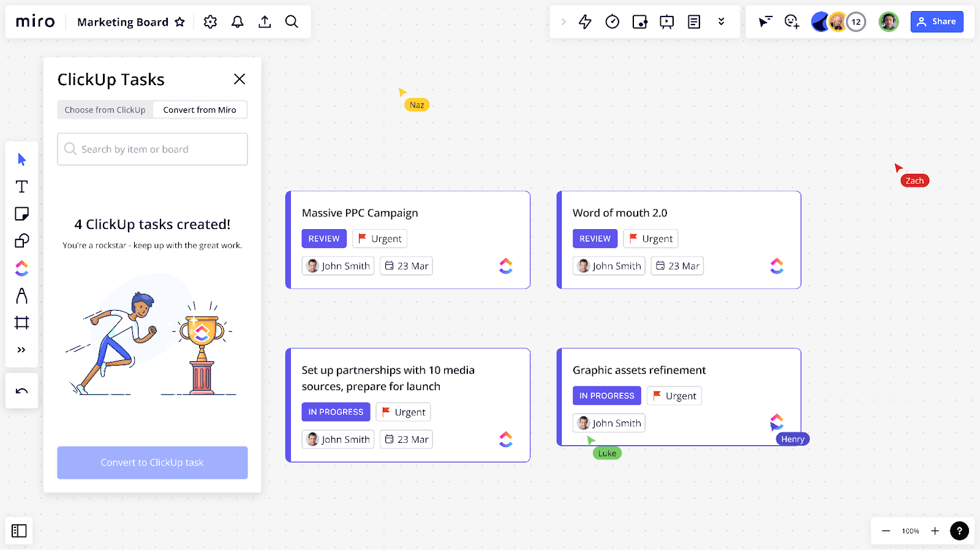This screenshot has height=550, width=980.
Task: Start presentation mode icon
Action: 666,22
